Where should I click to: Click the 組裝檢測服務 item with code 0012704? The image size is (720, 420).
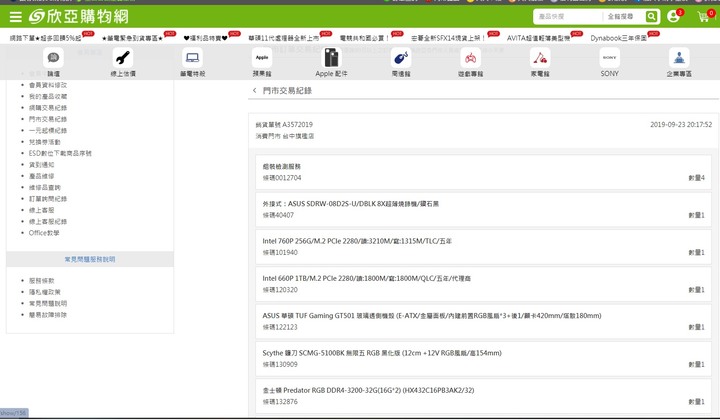(484, 172)
